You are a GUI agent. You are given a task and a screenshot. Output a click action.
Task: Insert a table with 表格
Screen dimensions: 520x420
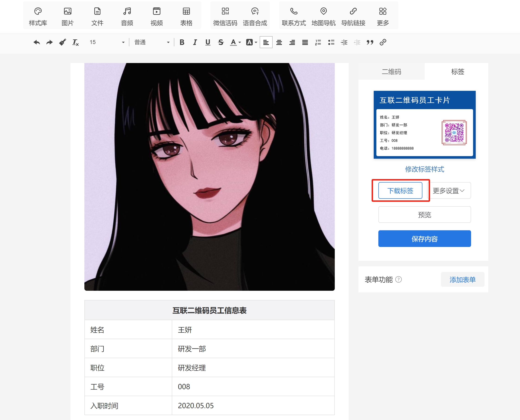coord(186,16)
